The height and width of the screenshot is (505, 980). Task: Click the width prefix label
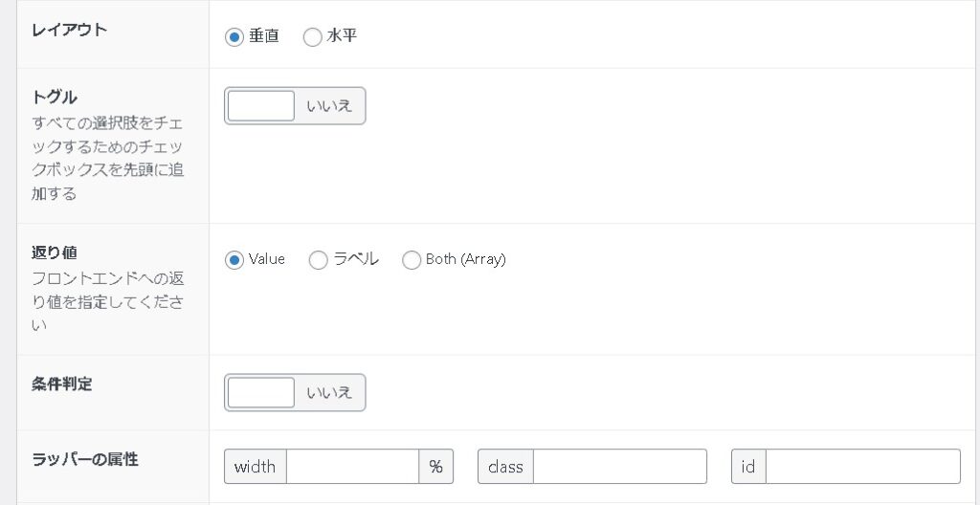pyautogui.click(x=255, y=467)
